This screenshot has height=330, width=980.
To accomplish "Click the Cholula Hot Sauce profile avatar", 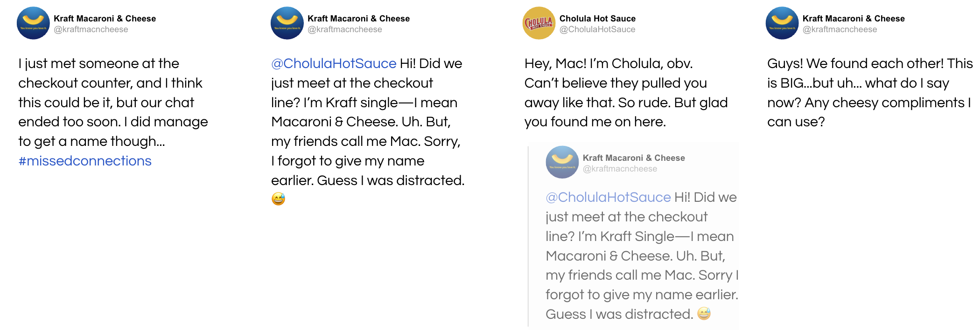I will (x=539, y=23).
